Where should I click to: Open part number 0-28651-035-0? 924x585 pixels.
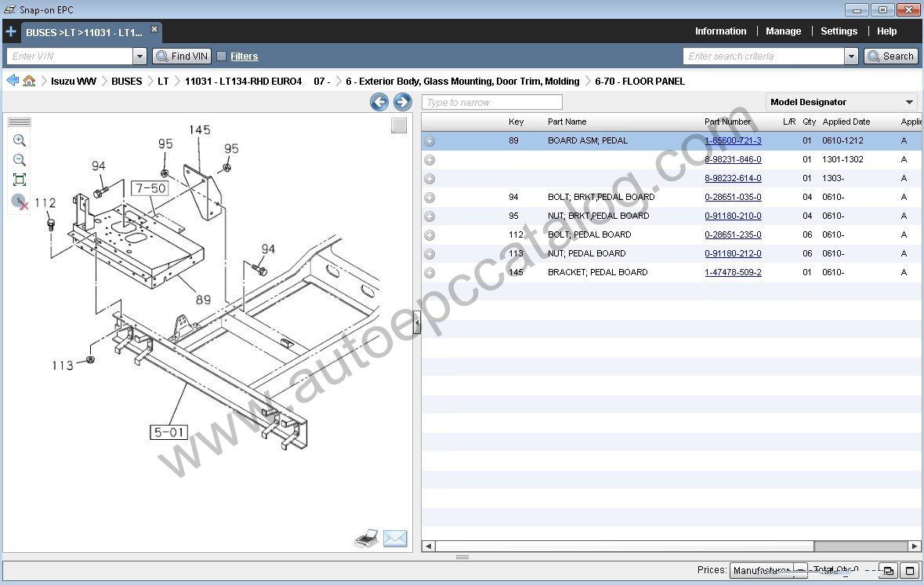pyautogui.click(x=733, y=197)
